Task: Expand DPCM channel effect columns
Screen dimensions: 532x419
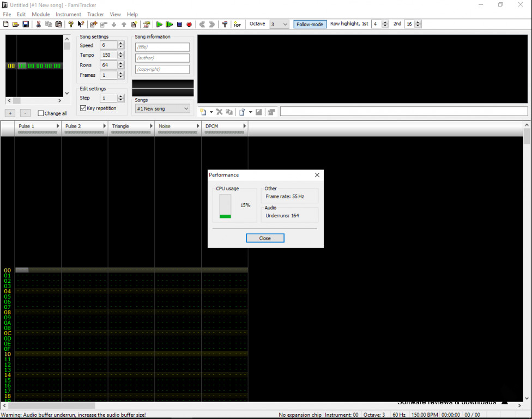Action: point(245,126)
